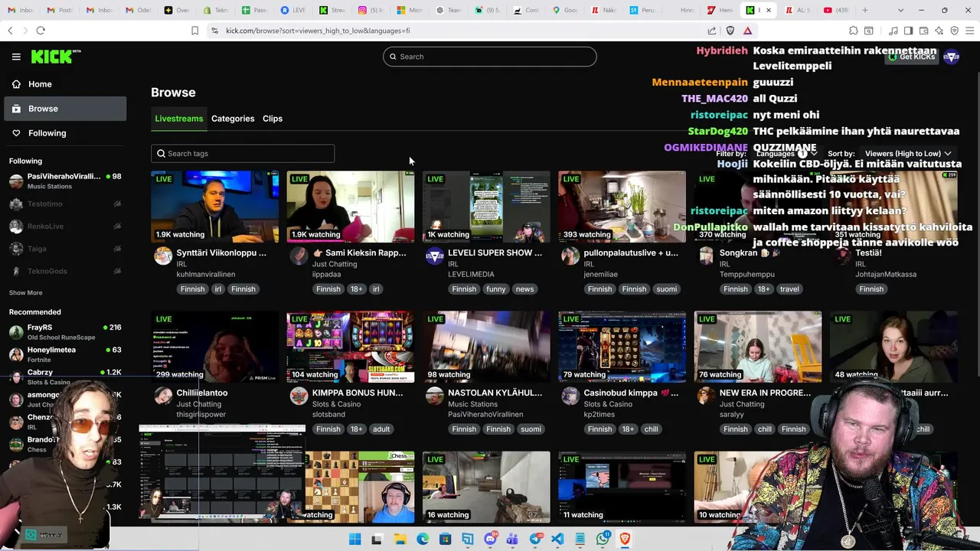Open Slots & Casino category under kp2times stream
This screenshot has width=980, height=551.
608,404
